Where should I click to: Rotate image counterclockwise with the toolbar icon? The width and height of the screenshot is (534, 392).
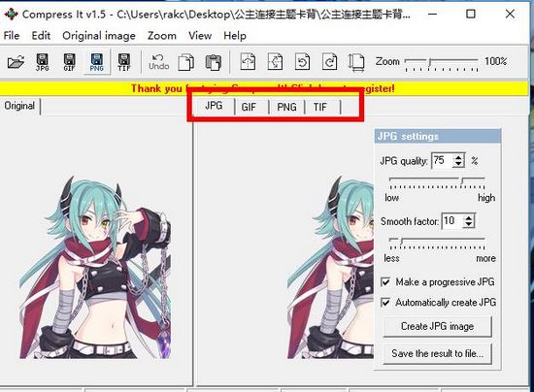pos(302,61)
